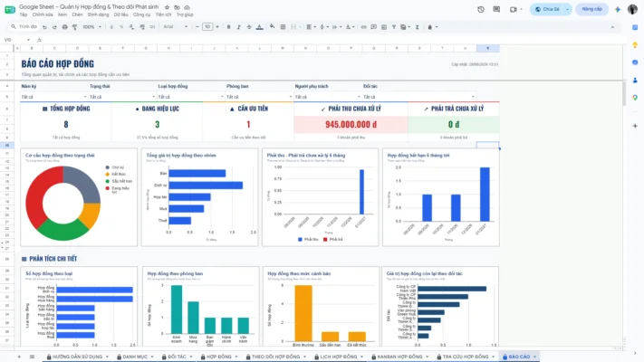644x362 pixels.
Task: Insert a hyperlink
Action: tap(363, 27)
